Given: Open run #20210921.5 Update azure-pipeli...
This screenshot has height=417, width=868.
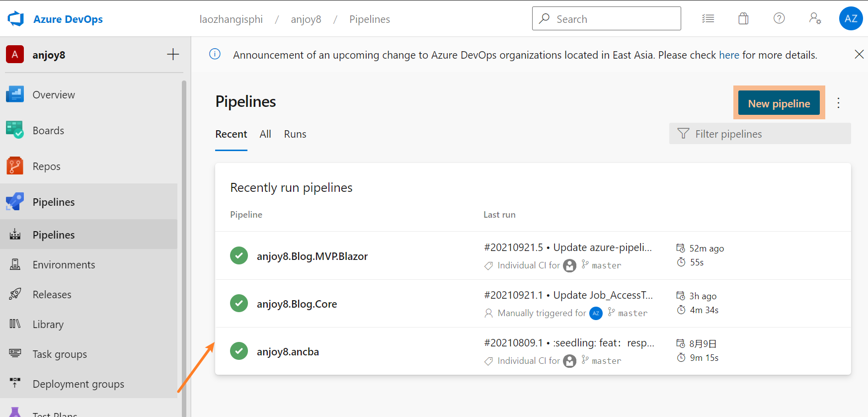Looking at the screenshot, I should (x=568, y=247).
